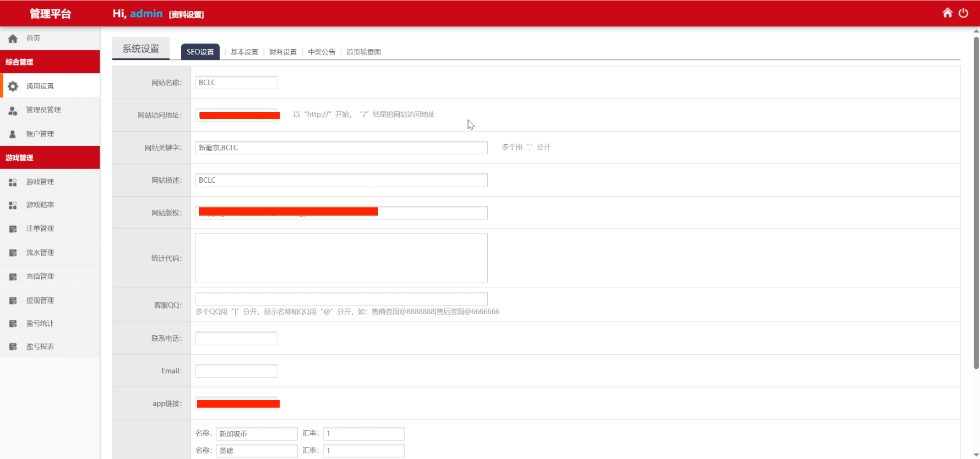The height and width of the screenshot is (459, 980).
Task: Switch to the 财务设置 tab
Action: [x=283, y=52]
